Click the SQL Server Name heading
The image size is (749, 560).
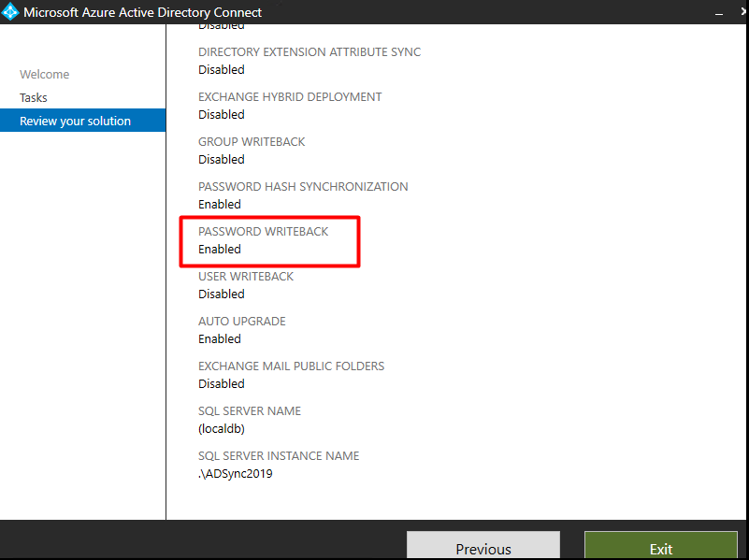250,411
